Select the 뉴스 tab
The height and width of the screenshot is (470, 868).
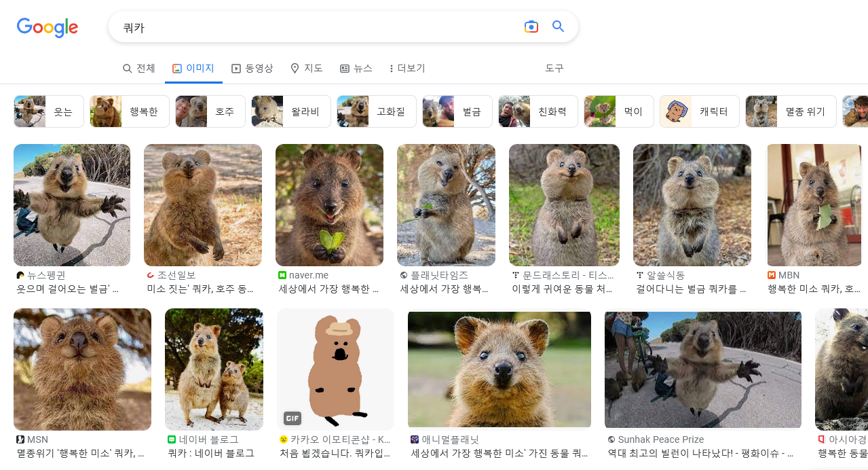(x=356, y=69)
